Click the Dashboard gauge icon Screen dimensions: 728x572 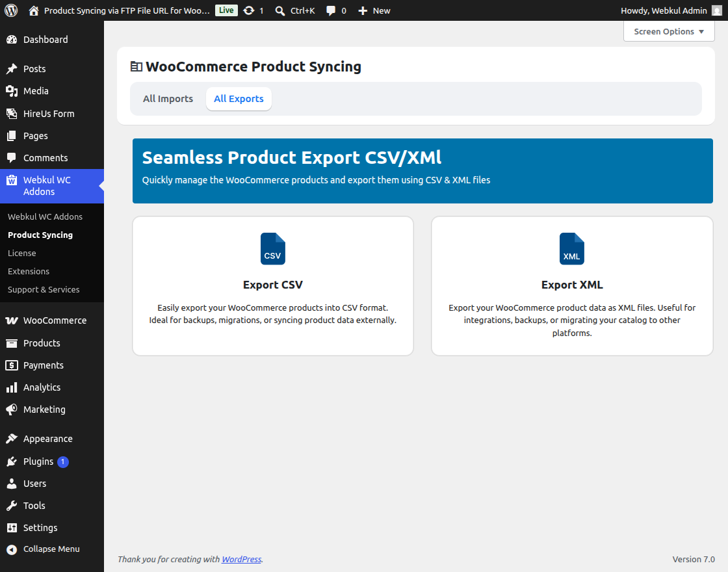[x=12, y=40]
